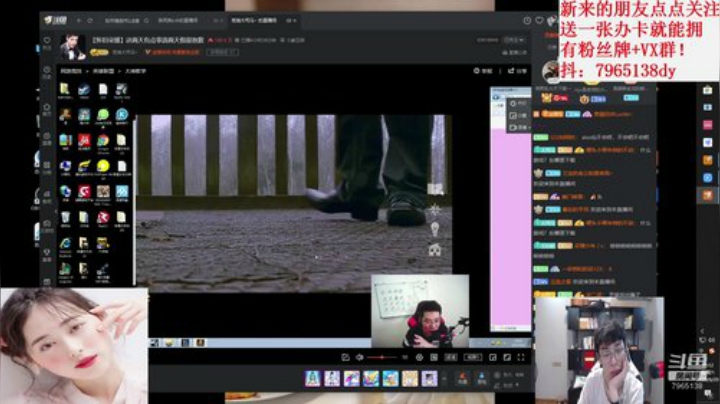The image size is (720, 404).
Task: Enable picture-in-picture mini player icon
Action: pyautogui.click(x=493, y=357)
